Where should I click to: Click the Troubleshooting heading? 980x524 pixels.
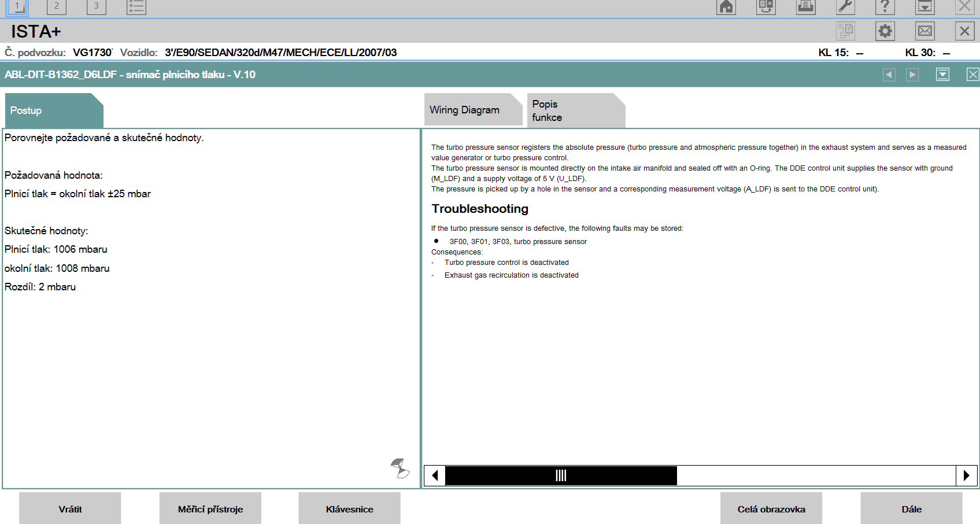coord(480,209)
